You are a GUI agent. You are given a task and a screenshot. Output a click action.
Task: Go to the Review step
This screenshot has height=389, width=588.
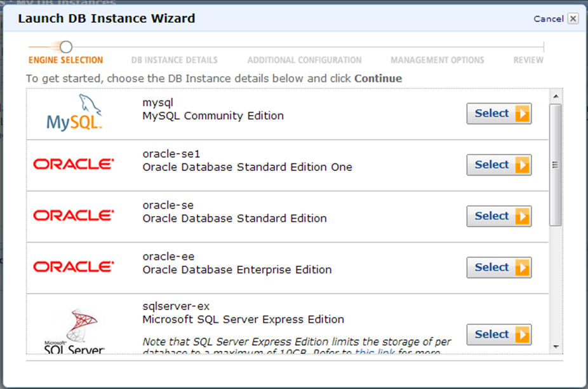point(528,60)
